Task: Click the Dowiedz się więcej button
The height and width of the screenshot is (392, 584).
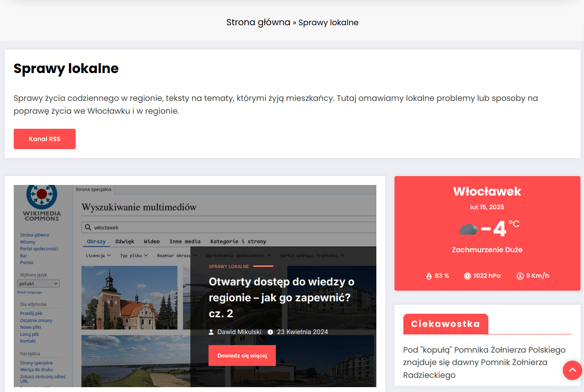Action: tap(242, 356)
